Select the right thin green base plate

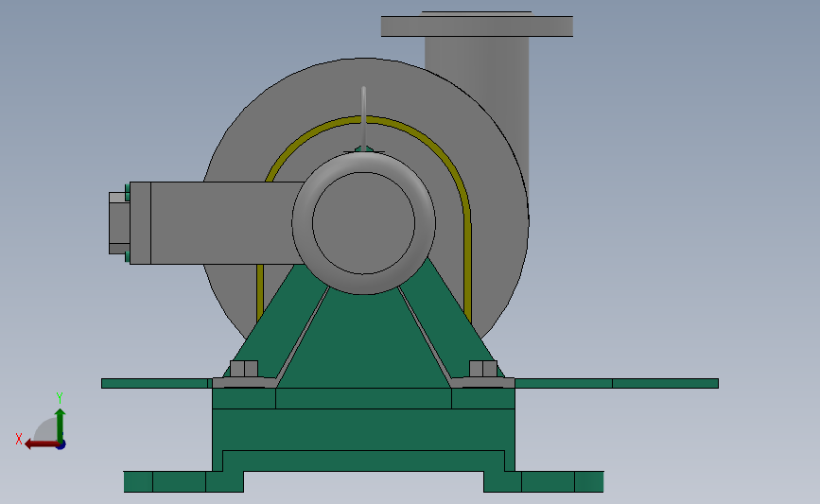tap(617, 384)
